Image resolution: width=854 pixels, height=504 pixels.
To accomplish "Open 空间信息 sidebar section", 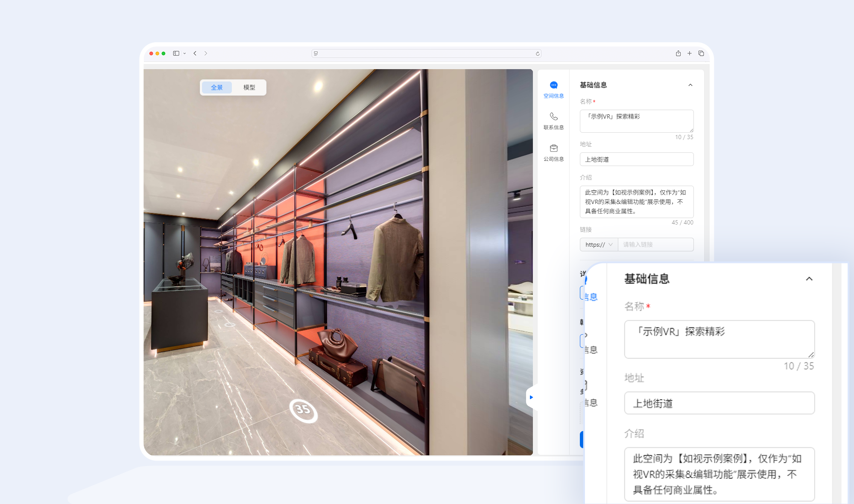I will pyautogui.click(x=553, y=90).
